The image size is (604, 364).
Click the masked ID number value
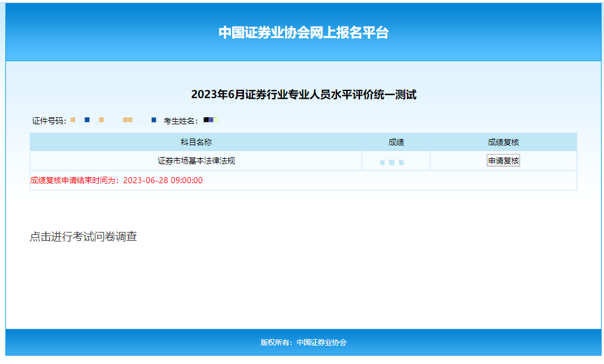coord(113,120)
